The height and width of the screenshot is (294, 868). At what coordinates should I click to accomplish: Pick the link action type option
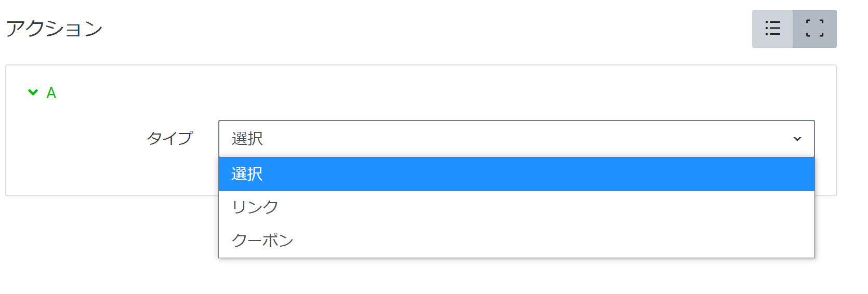(516, 207)
